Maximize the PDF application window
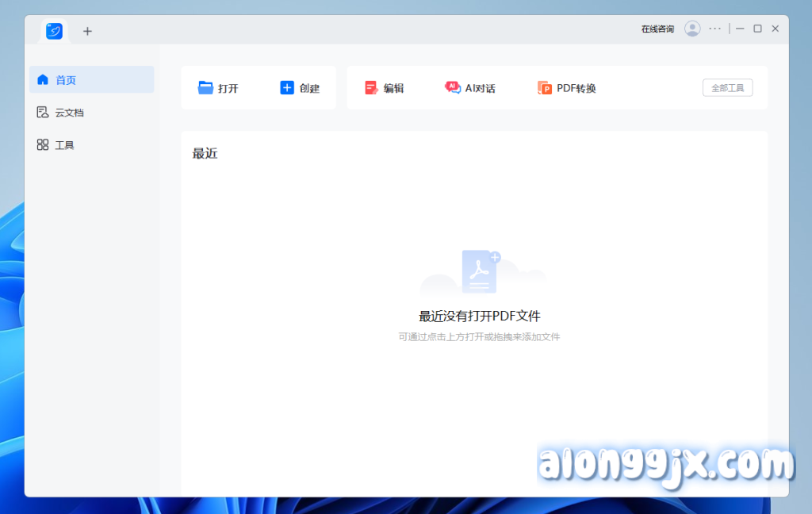Viewport: 812px width, 514px height. point(757,29)
